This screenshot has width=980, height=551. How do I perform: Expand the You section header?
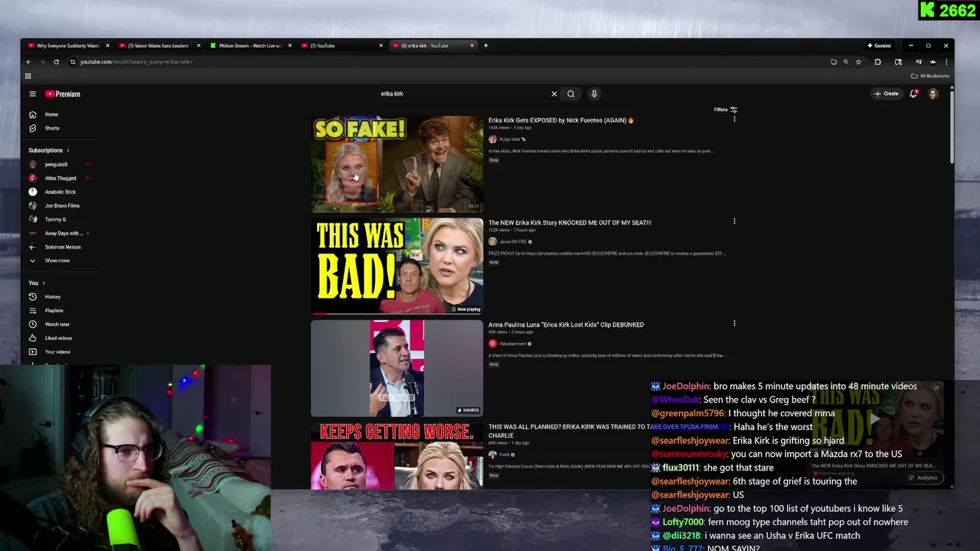tap(37, 283)
